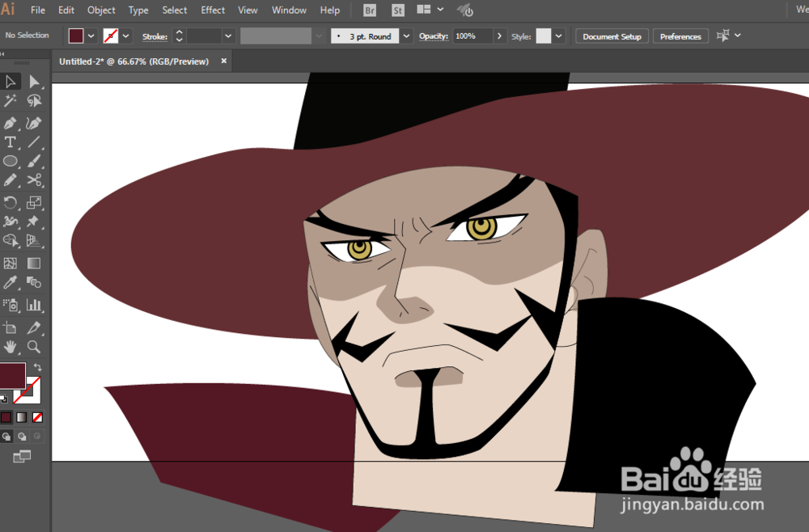Set paint type to Color
The image size is (809, 532).
click(x=6, y=417)
